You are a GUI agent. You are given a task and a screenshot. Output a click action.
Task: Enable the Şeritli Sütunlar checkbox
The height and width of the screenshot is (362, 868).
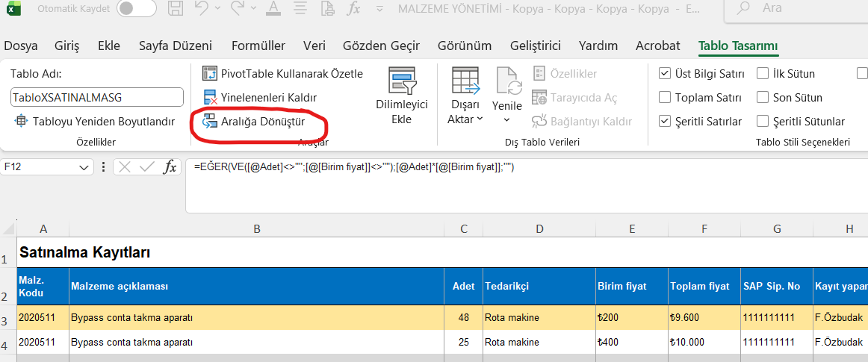(x=763, y=121)
